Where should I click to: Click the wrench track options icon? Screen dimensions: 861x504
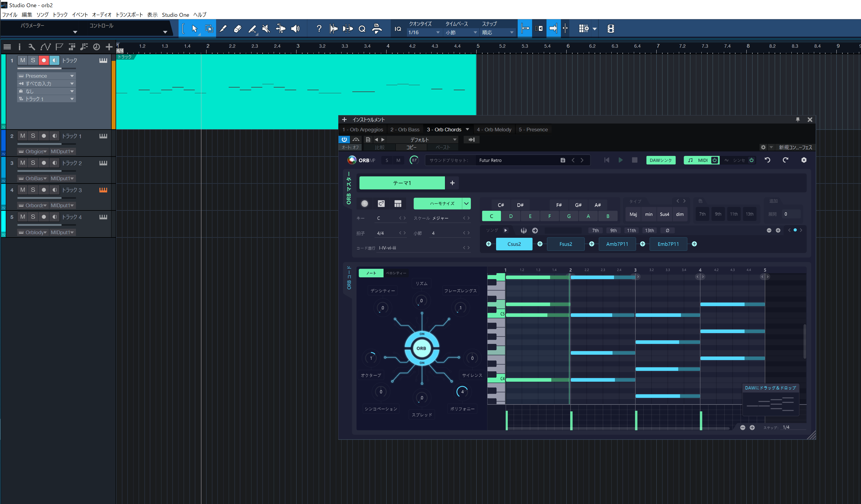32,47
